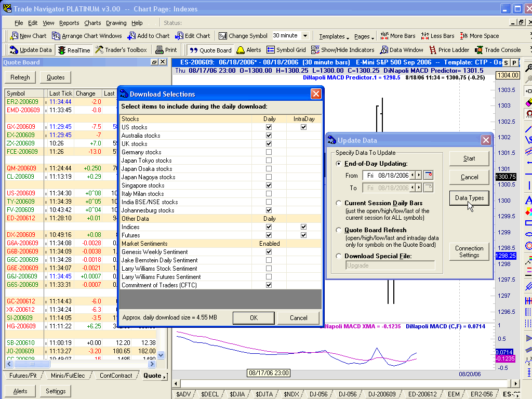Select the ContContract tab
The height and width of the screenshot is (399, 532).
tap(116, 376)
